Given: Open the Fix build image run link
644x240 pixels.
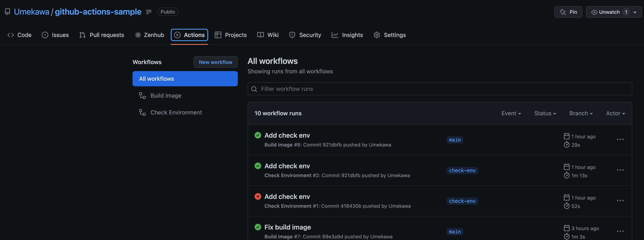Looking at the screenshot, I should pos(287,227).
